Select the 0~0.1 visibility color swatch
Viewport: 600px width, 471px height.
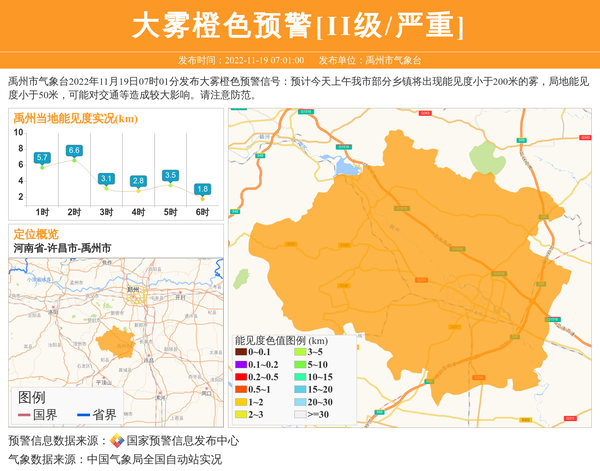click(241, 352)
